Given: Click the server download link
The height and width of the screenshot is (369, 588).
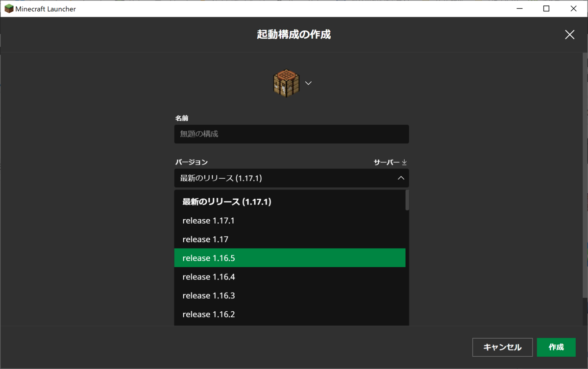Looking at the screenshot, I should tap(391, 162).
